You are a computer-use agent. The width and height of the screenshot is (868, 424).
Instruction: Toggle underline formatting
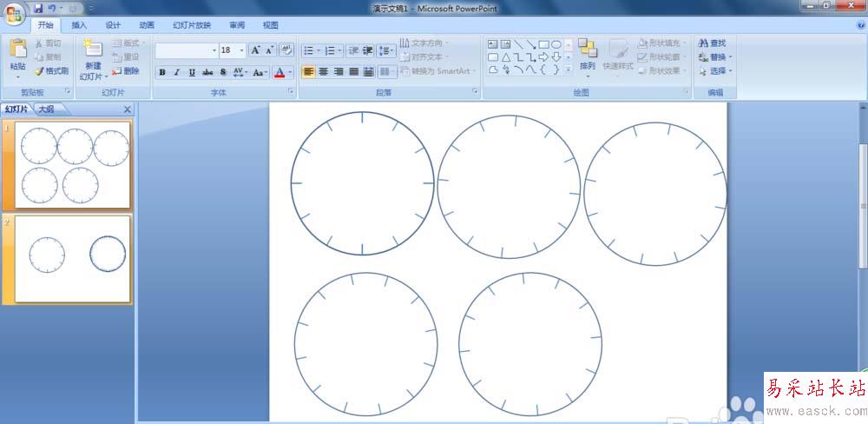(x=191, y=72)
